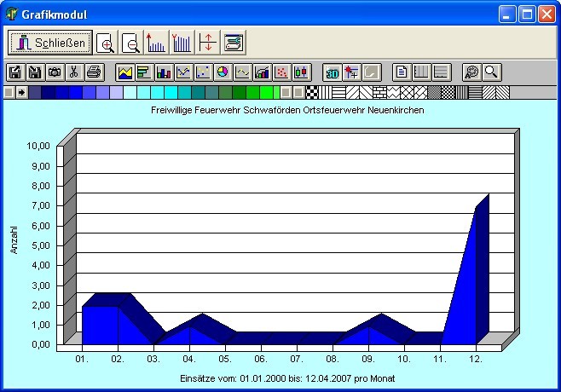The width and height of the screenshot is (561, 392).
Task: Pick the pale lavender color swatch
Action: 117,92
